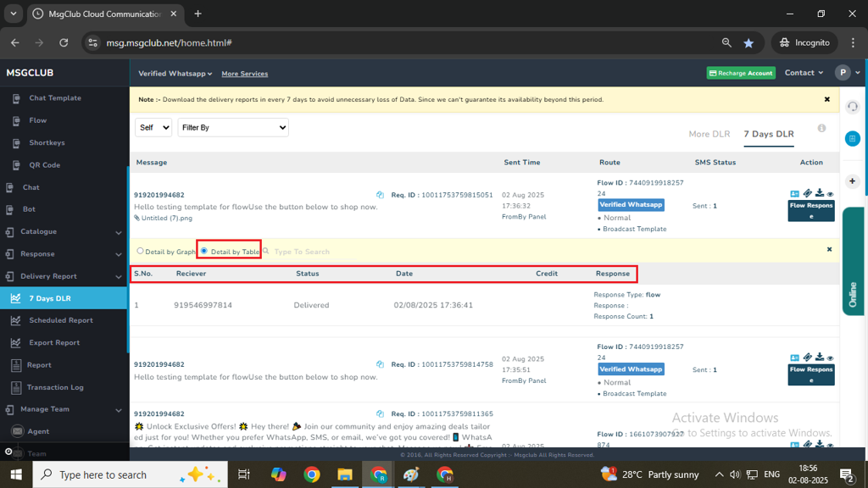Select the 7 Days DLR tab
Image resolution: width=868 pixels, height=488 pixels.
click(x=769, y=134)
